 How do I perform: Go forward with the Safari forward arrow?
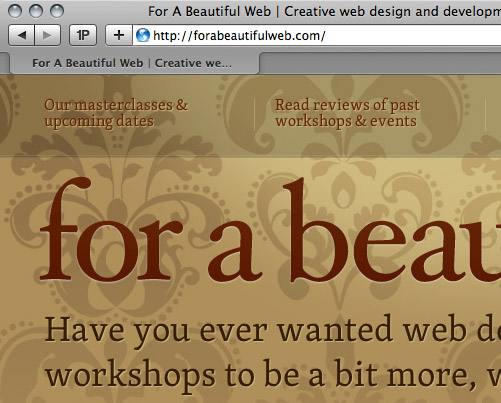[48, 35]
